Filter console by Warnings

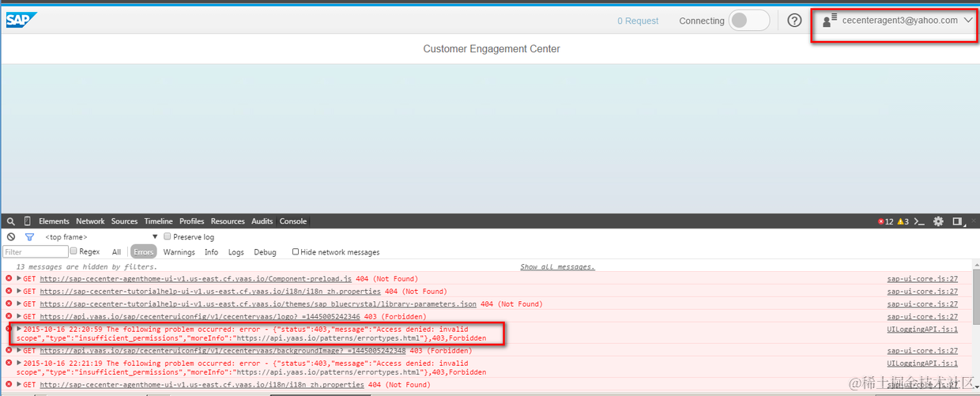coord(179,252)
